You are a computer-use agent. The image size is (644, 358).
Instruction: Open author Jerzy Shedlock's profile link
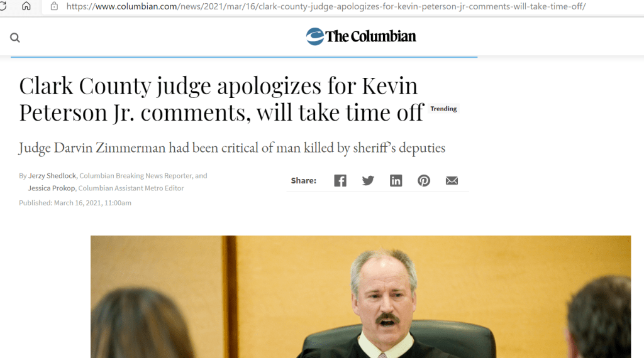pyautogui.click(x=52, y=175)
